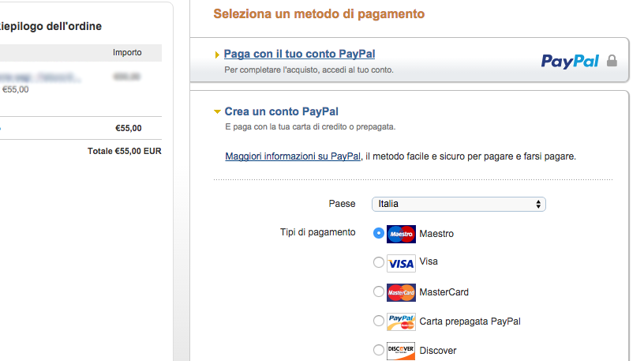The height and width of the screenshot is (361, 644).
Task: Click the 'Maestro' option label
Action: [436, 234]
